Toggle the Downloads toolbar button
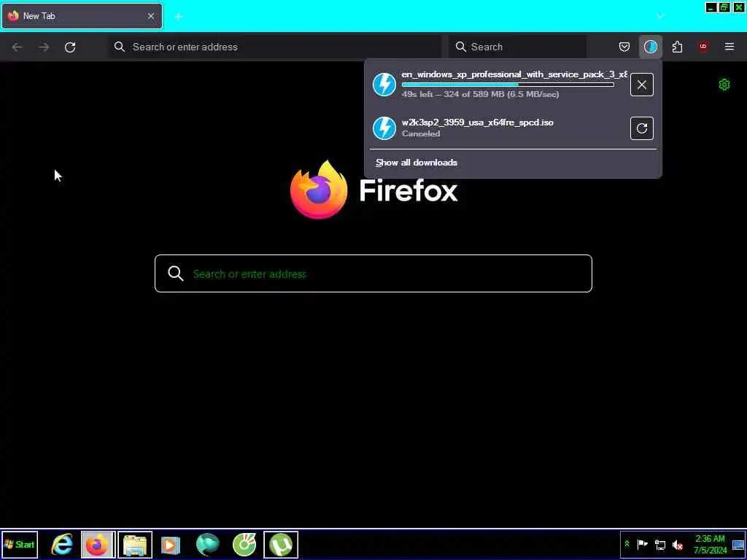747x560 pixels. (x=650, y=47)
